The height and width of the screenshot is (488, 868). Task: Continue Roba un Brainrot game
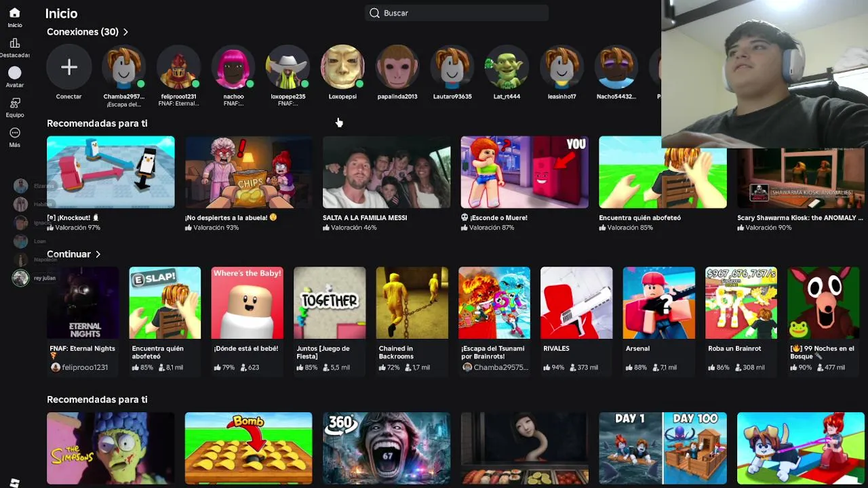tap(741, 303)
